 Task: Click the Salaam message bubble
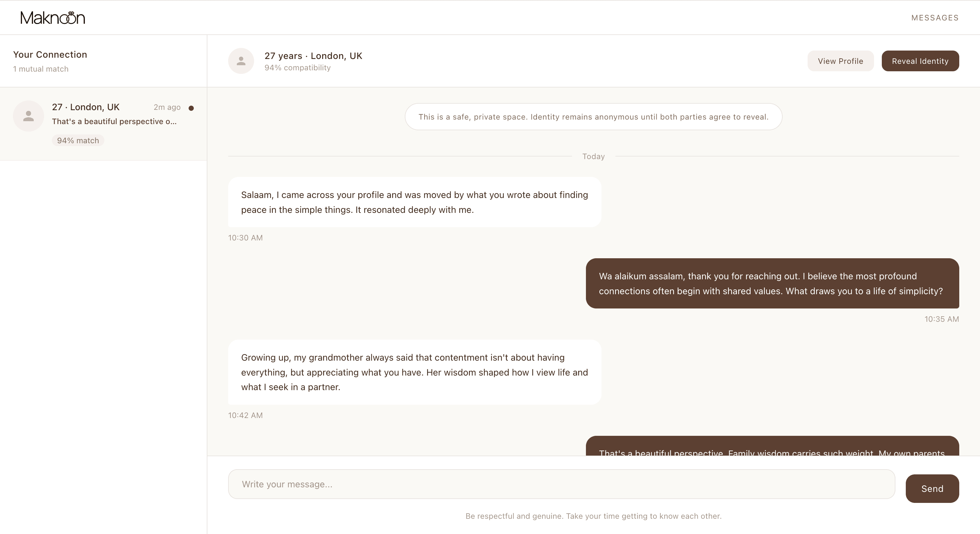point(414,202)
